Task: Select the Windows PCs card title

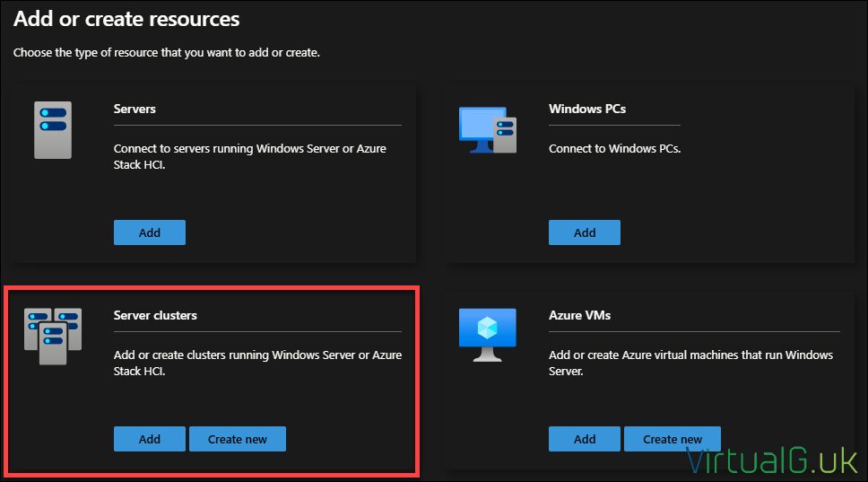Action: coord(586,109)
